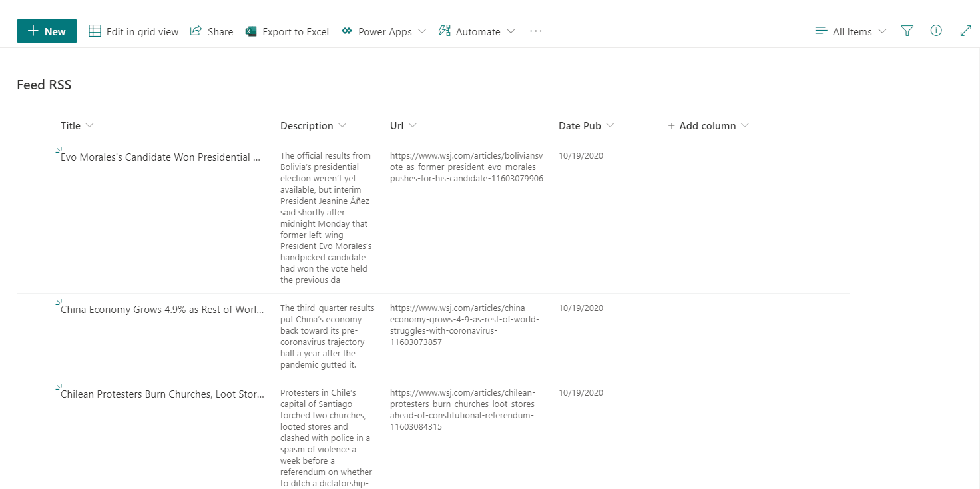Open the more options ellipsis
The image size is (980, 489).
[536, 31]
